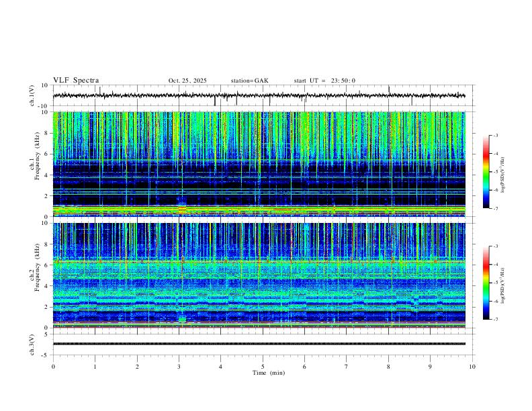Screen dimensions: 532x411
Task: Click the lower color bar next to ch.2 spectrogram
Action: [x=486, y=283]
